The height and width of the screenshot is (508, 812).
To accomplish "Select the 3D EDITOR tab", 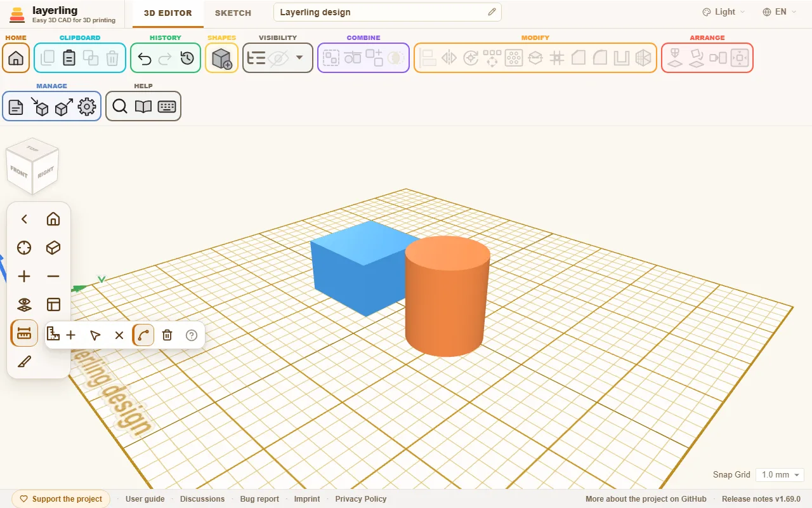I will [x=168, y=13].
